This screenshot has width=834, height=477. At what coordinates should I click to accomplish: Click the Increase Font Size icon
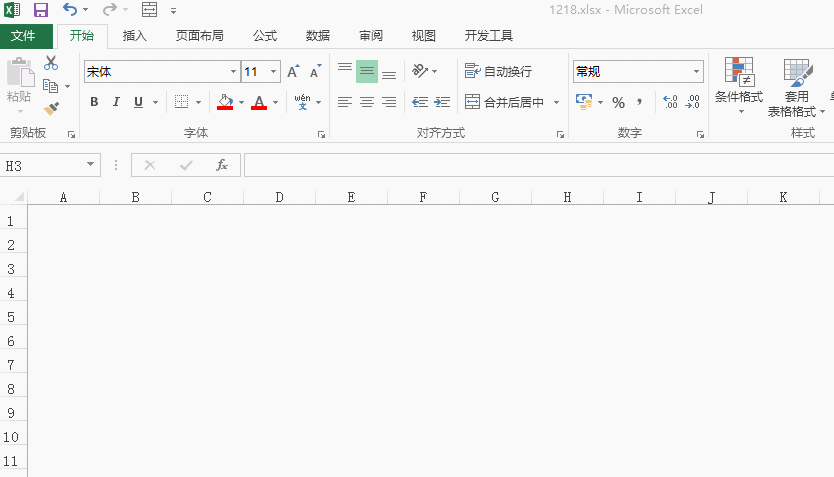tap(293, 72)
